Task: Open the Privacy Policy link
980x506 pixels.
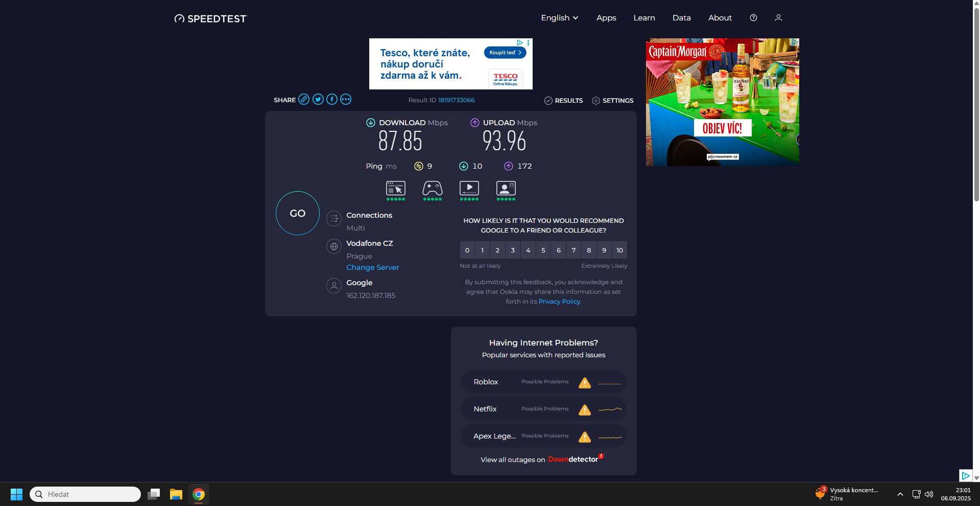Action: click(559, 302)
